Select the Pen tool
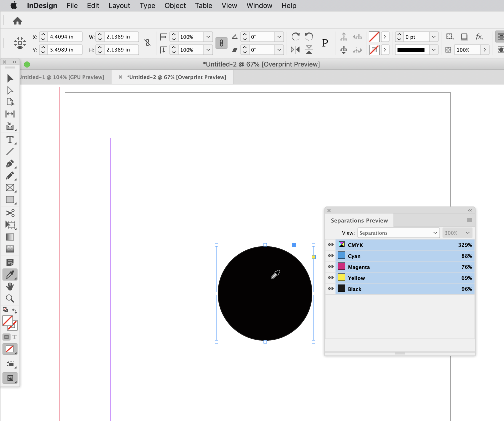The image size is (504, 421). click(x=10, y=164)
